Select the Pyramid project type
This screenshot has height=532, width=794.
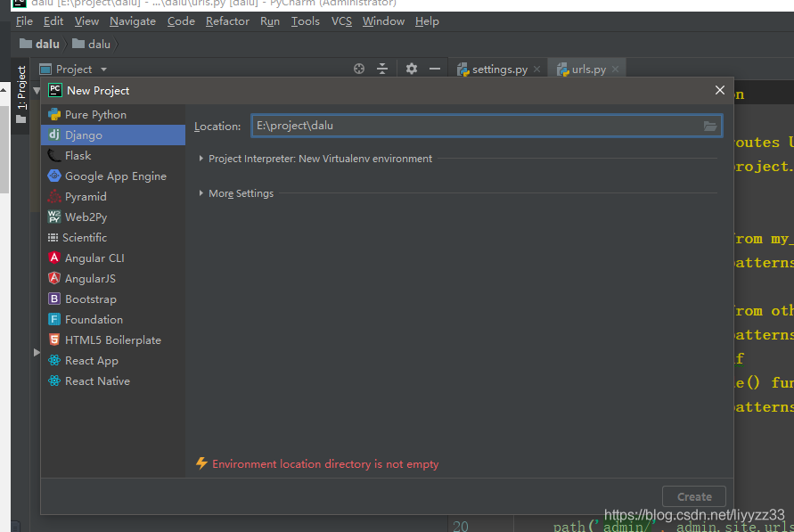tap(113, 197)
